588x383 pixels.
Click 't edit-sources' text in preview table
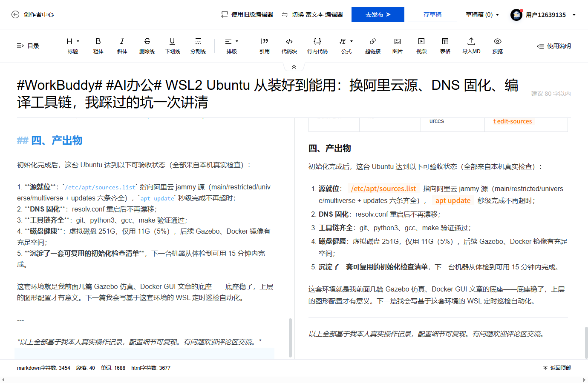(x=513, y=121)
